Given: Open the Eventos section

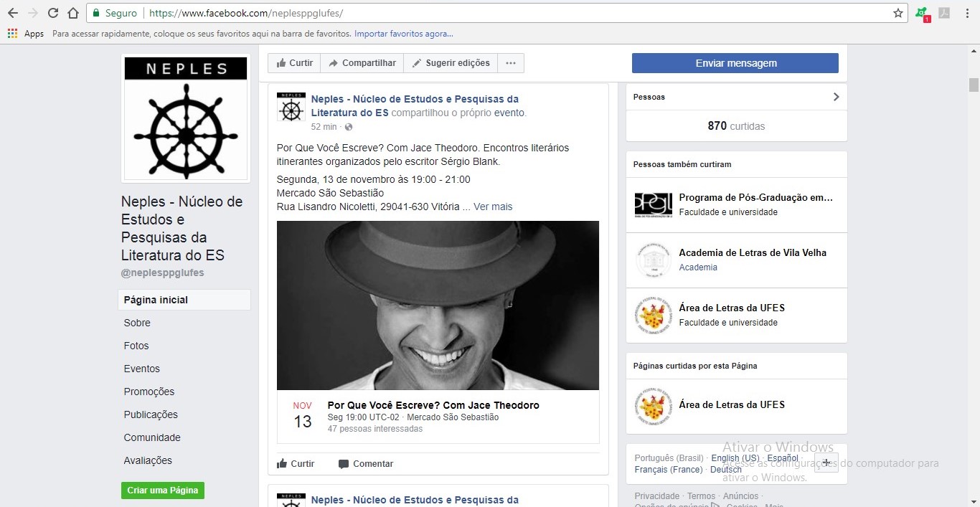Looking at the screenshot, I should (x=142, y=369).
